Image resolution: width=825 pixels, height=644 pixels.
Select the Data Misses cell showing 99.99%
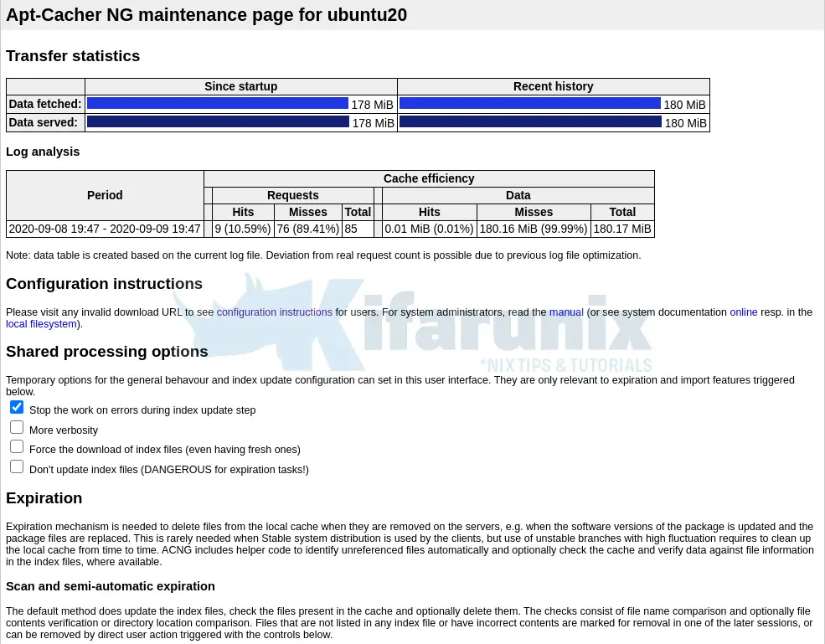tap(534, 229)
